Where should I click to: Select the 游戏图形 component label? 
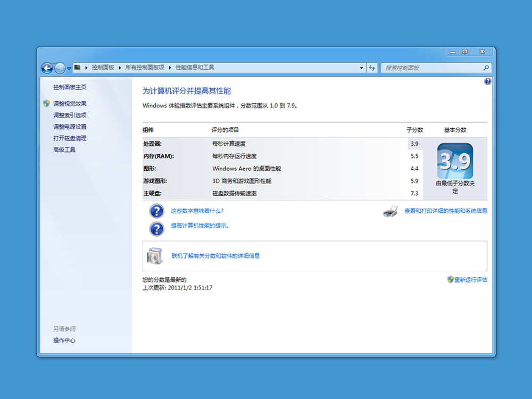pyautogui.click(x=155, y=181)
